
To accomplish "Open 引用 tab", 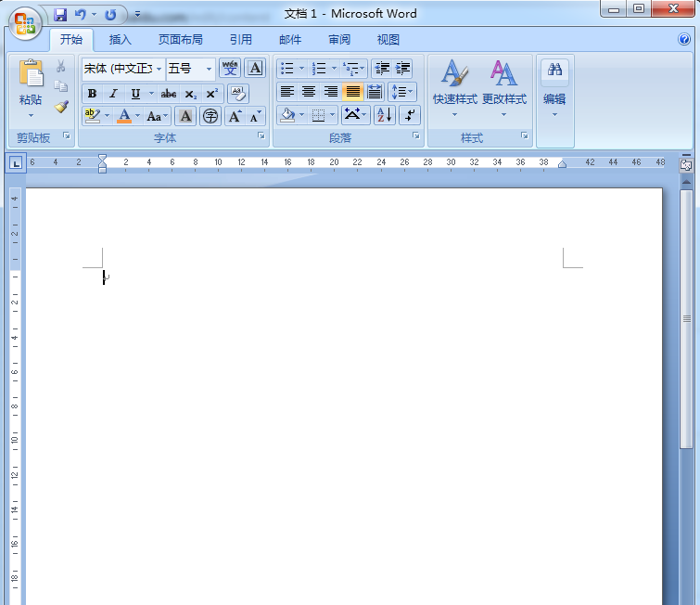I will pyautogui.click(x=241, y=40).
